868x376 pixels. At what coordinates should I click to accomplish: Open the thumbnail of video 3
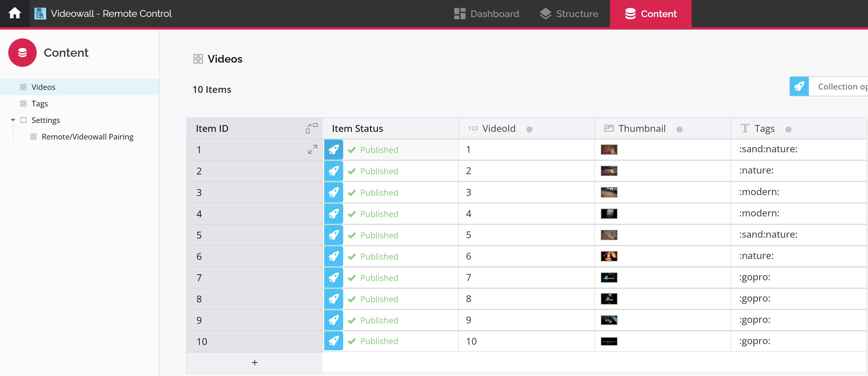(x=609, y=192)
